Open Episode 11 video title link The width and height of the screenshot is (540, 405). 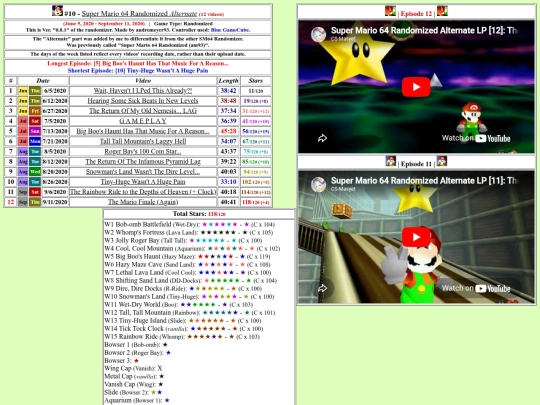(424, 180)
